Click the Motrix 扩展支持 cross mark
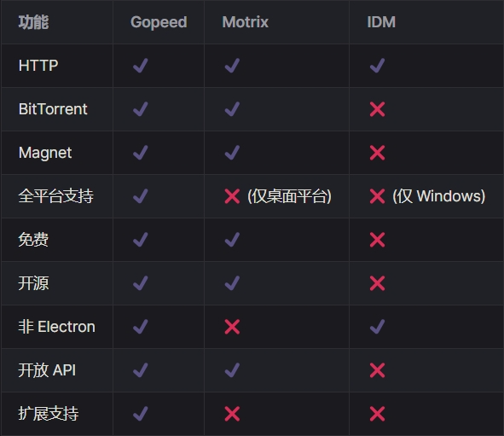 (x=232, y=414)
